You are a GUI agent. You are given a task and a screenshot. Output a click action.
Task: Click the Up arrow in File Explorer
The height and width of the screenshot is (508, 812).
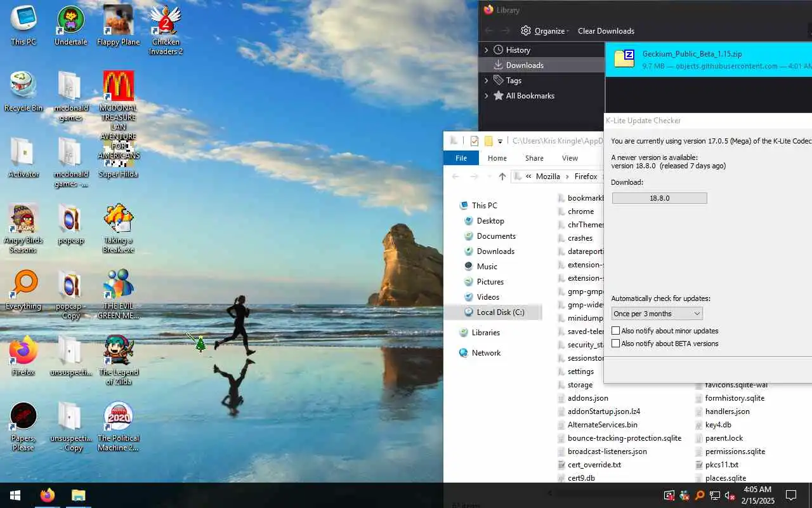tap(502, 177)
